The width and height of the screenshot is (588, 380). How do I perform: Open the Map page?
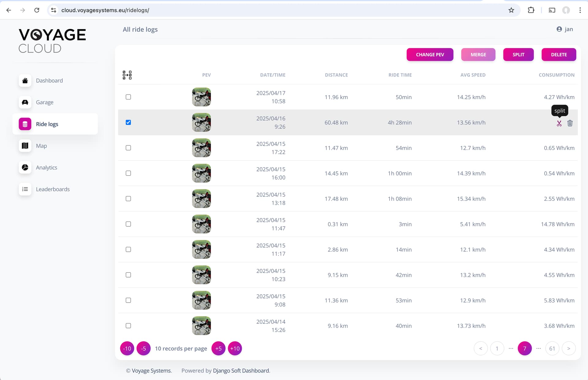[41, 146]
